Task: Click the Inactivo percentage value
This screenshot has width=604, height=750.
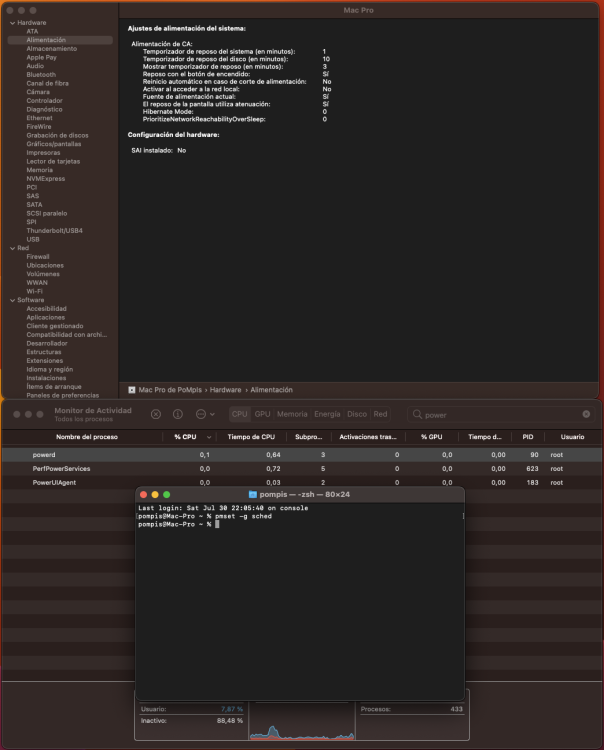Action: 230,721
